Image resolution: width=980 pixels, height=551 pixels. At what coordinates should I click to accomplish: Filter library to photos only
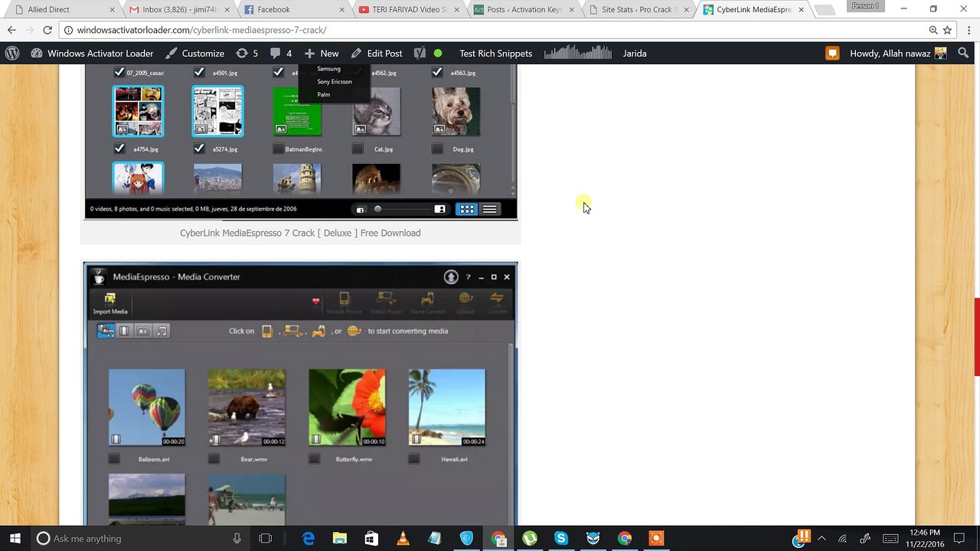[142, 331]
